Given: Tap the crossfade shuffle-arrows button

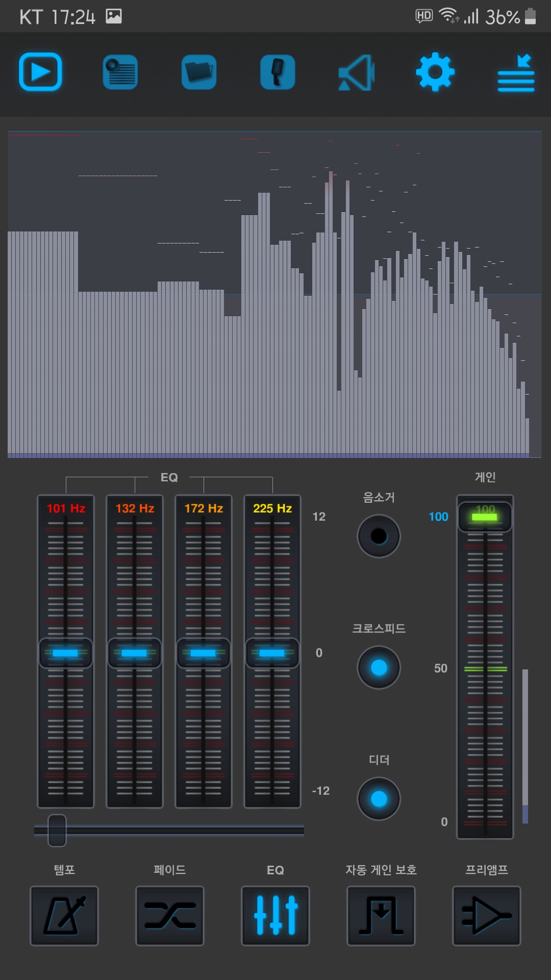Looking at the screenshot, I should pyautogui.click(x=170, y=916).
